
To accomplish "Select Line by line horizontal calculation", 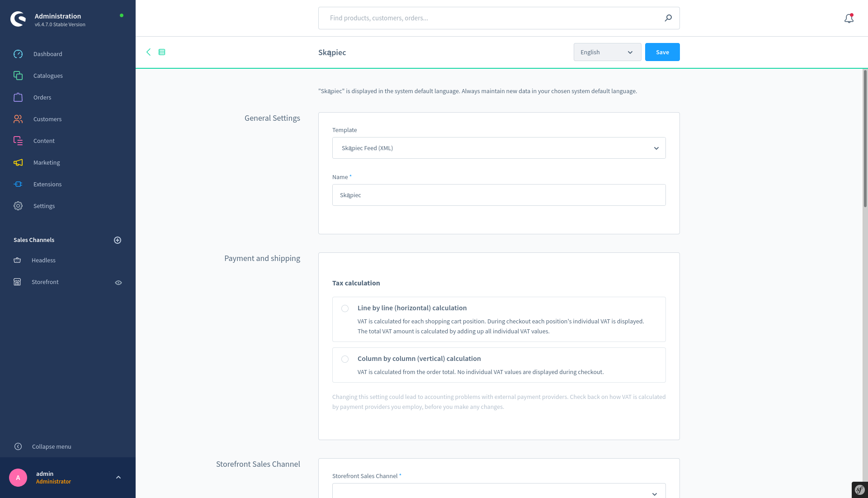I will [x=344, y=308].
